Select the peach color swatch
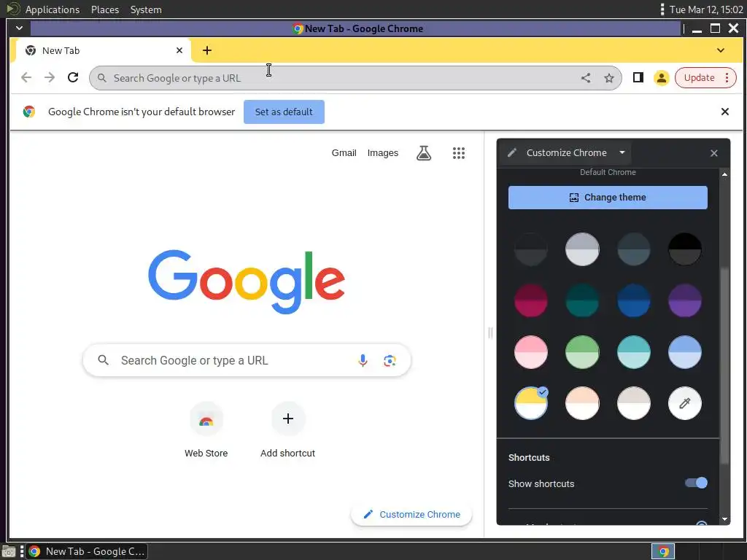 (x=582, y=403)
